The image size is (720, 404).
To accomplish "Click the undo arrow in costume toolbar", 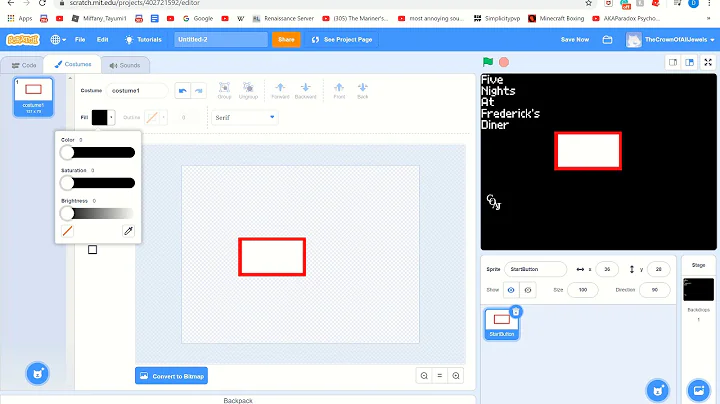I will click(x=182, y=90).
